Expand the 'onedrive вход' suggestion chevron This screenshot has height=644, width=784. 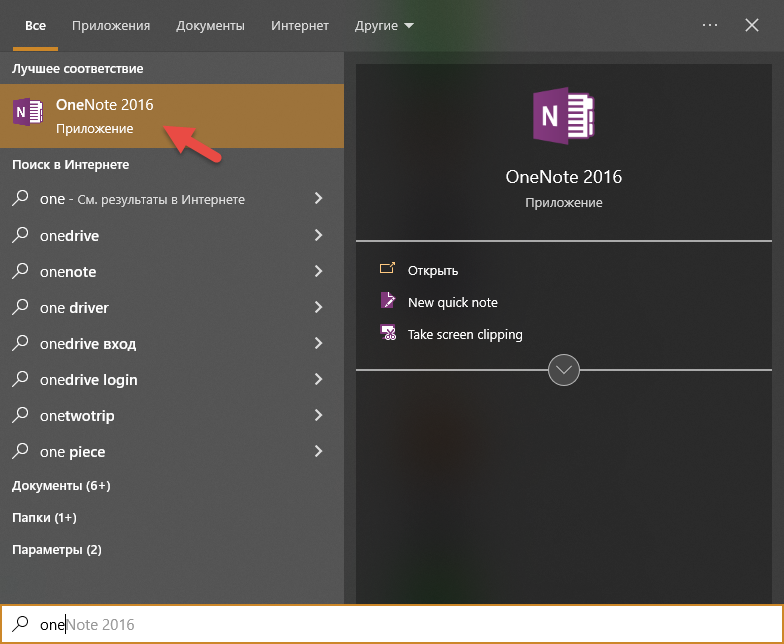click(x=318, y=343)
